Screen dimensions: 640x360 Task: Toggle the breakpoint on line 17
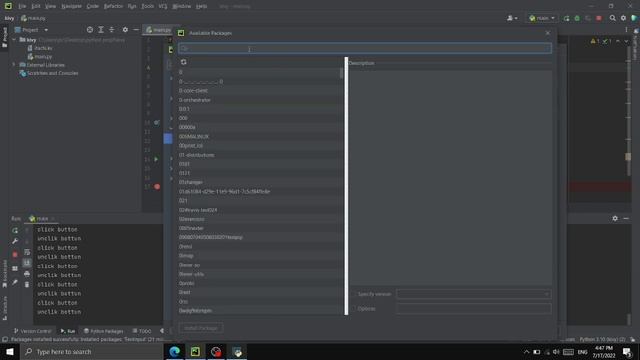(x=157, y=187)
